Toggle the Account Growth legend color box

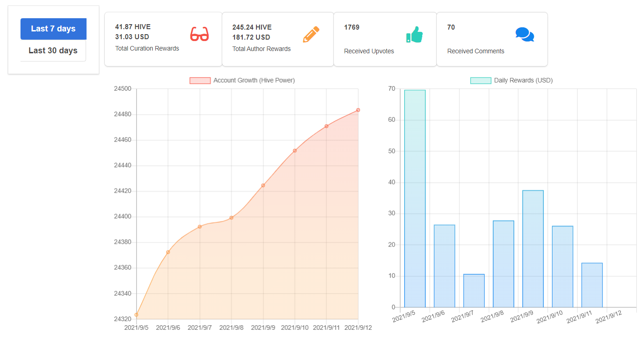coord(200,81)
